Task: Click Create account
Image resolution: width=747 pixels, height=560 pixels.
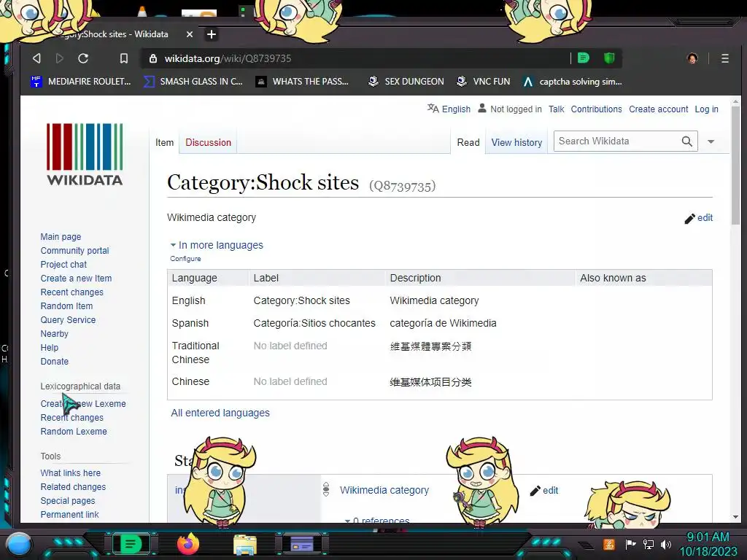Action: tap(659, 109)
